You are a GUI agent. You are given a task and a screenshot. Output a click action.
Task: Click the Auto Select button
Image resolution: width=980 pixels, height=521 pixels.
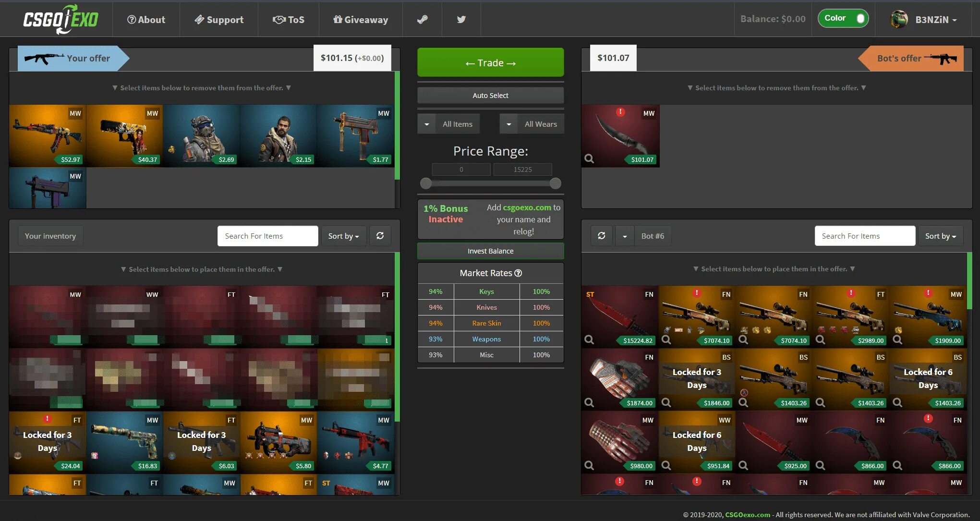coord(490,96)
